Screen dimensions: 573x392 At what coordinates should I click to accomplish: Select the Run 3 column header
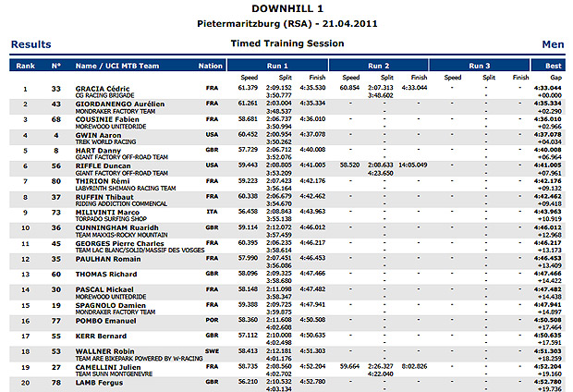pyautogui.click(x=479, y=66)
